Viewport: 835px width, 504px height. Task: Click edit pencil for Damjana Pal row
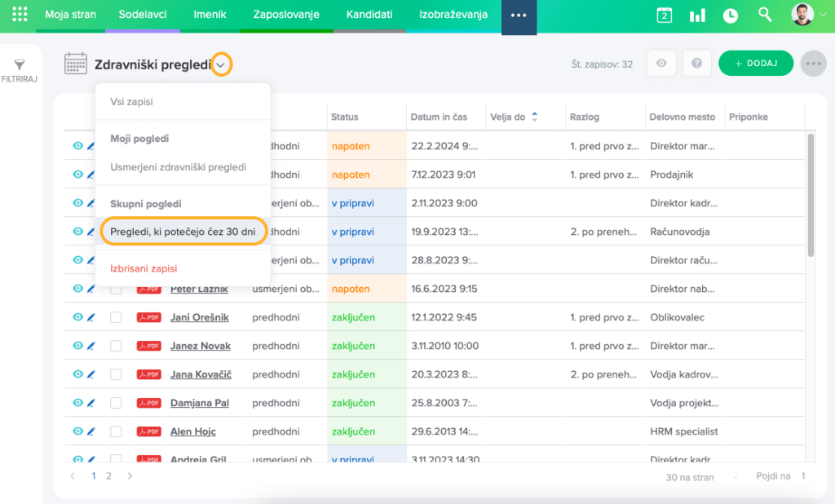91,403
